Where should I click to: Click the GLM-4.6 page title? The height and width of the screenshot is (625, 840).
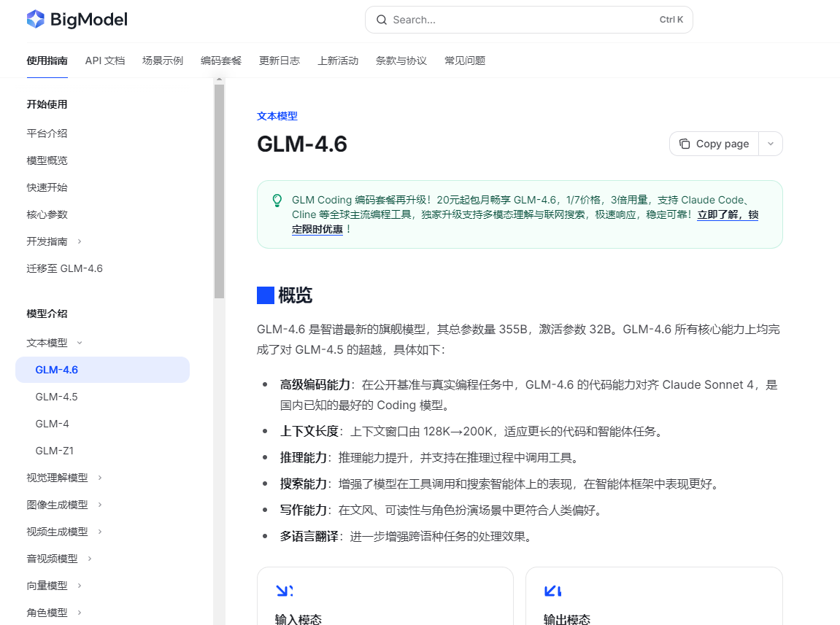click(302, 144)
